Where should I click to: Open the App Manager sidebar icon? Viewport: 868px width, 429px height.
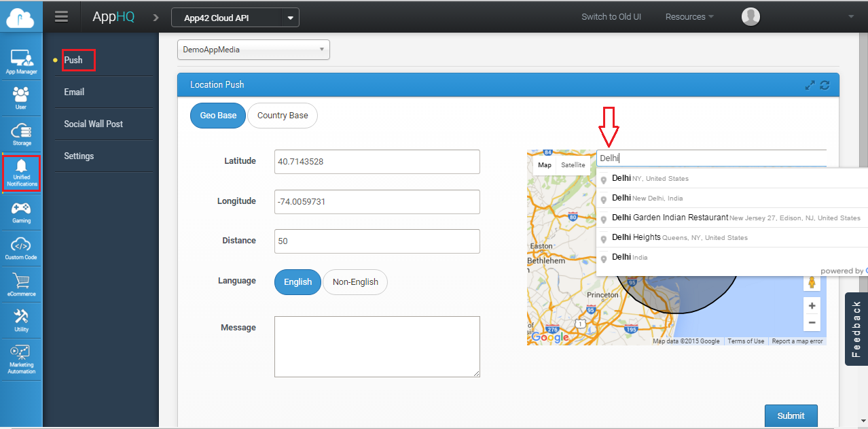(22, 61)
